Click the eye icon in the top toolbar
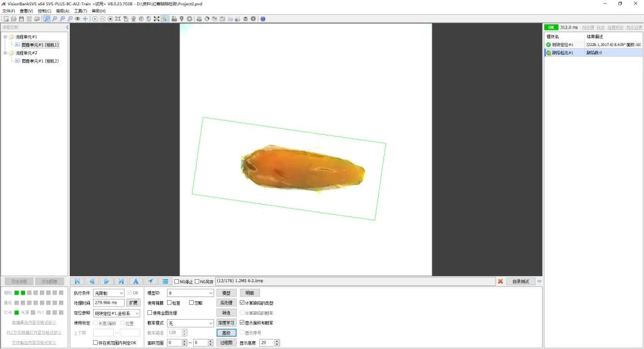The width and height of the screenshot is (644, 349). [x=78, y=19]
